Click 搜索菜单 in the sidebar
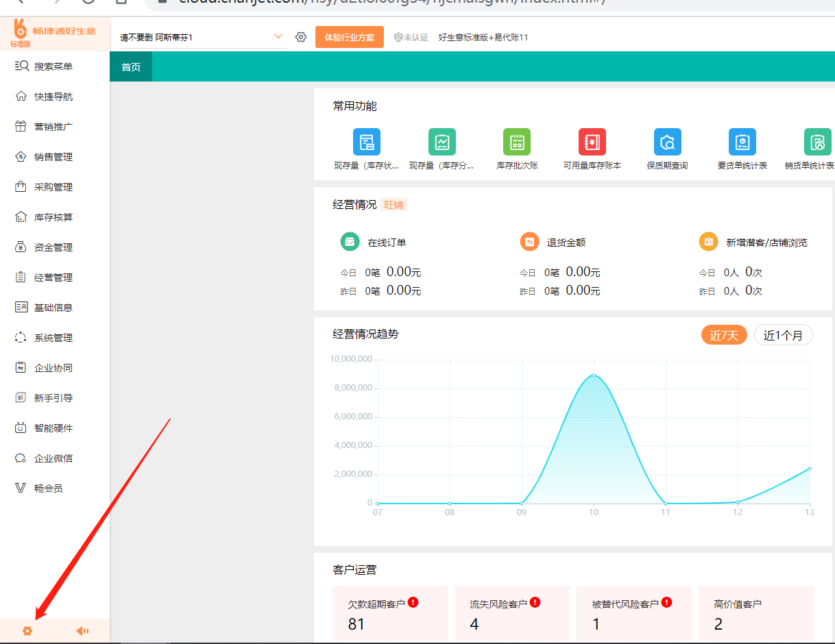This screenshot has width=835, height=644. tap(53, 66)
